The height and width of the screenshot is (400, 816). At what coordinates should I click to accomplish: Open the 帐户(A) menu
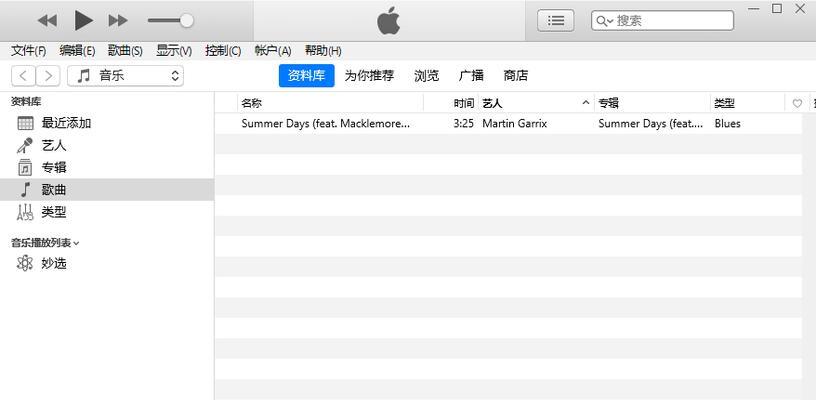click(273, 51)
